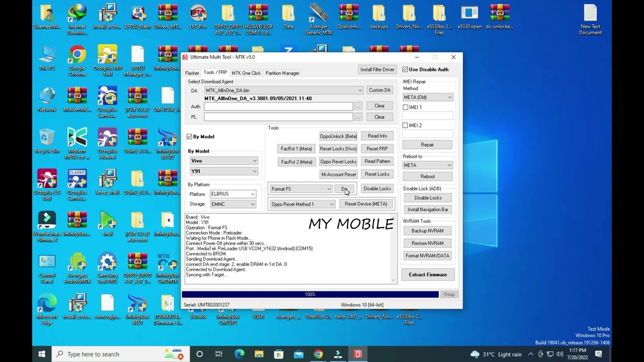This screenshot has width=644, height=362.
Task: Open Control Panel desktop shortcut
Action: 47,268
